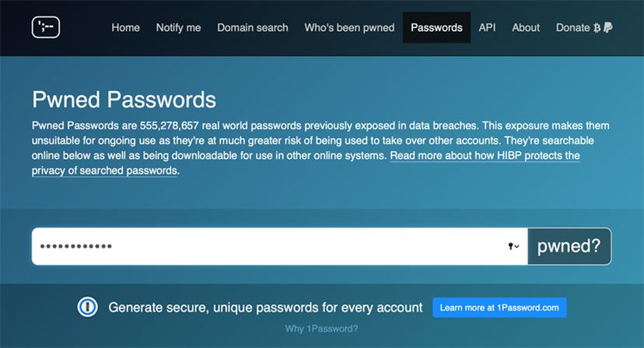This screenshot has height=348, width=644.
Task: Click Learn more at 1Password.com button
Action: coord(499,308)
